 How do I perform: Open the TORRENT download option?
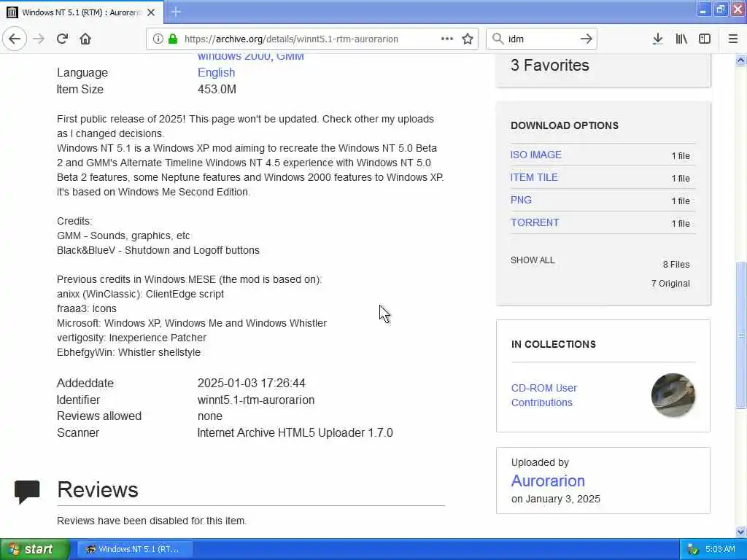click(535, 222)
